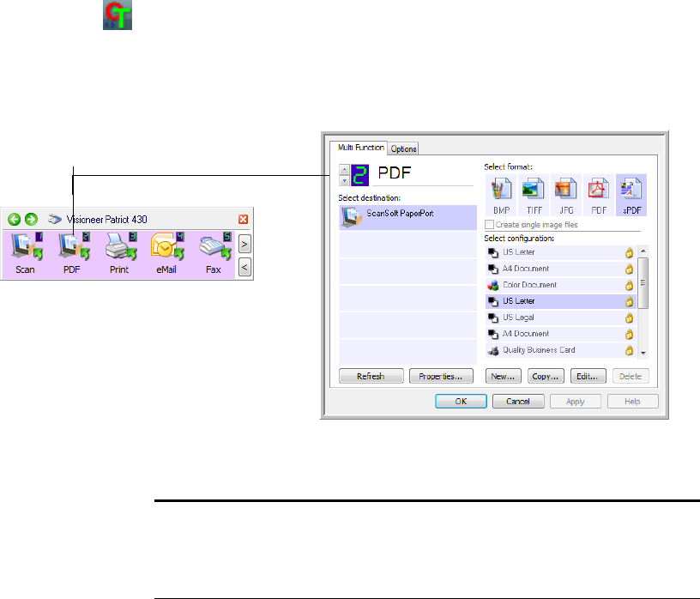Screen dimensions: 700x599
Task: Select the PDF format icon
Action: [x=599, y=196]
